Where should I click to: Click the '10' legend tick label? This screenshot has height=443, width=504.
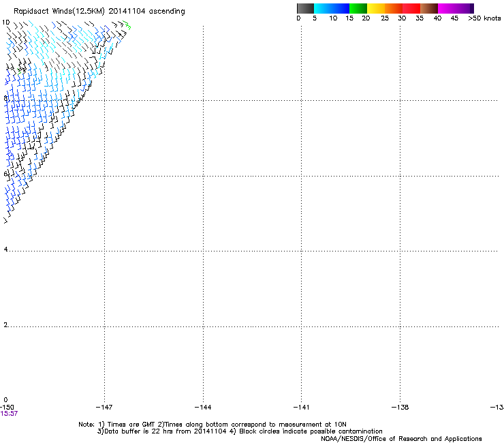coord(333,18)
